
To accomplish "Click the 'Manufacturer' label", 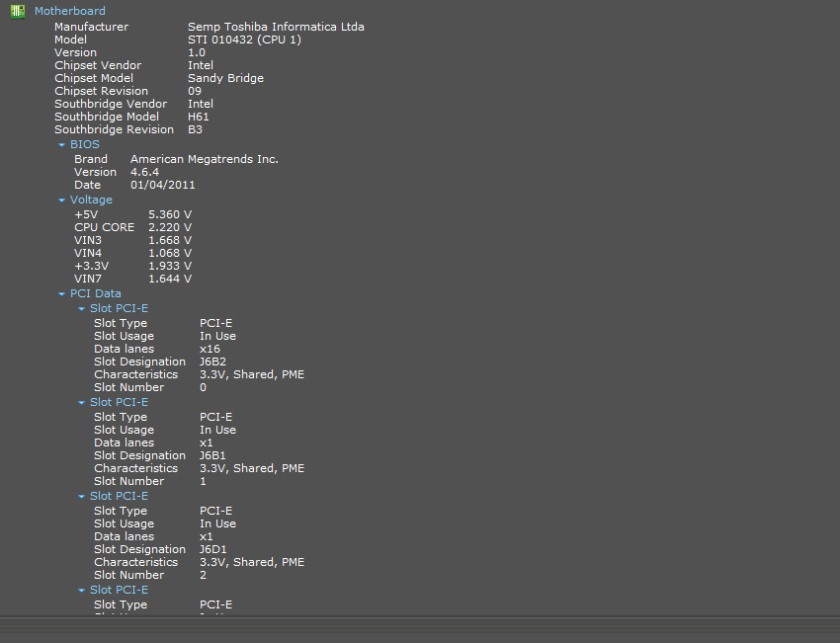I will [91, 27].
